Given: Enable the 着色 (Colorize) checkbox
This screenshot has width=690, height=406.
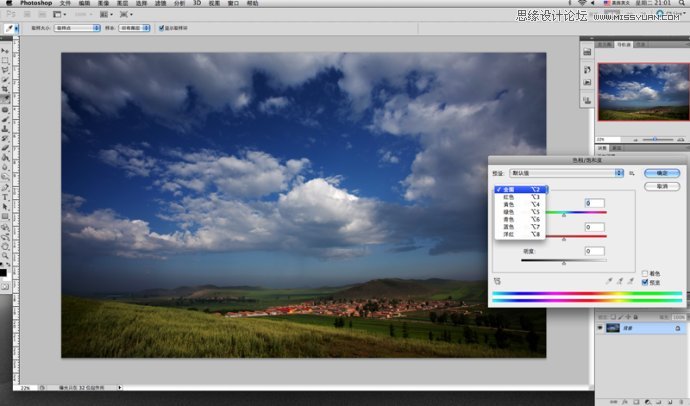Looking at the screenshot, I should [645, 273].
